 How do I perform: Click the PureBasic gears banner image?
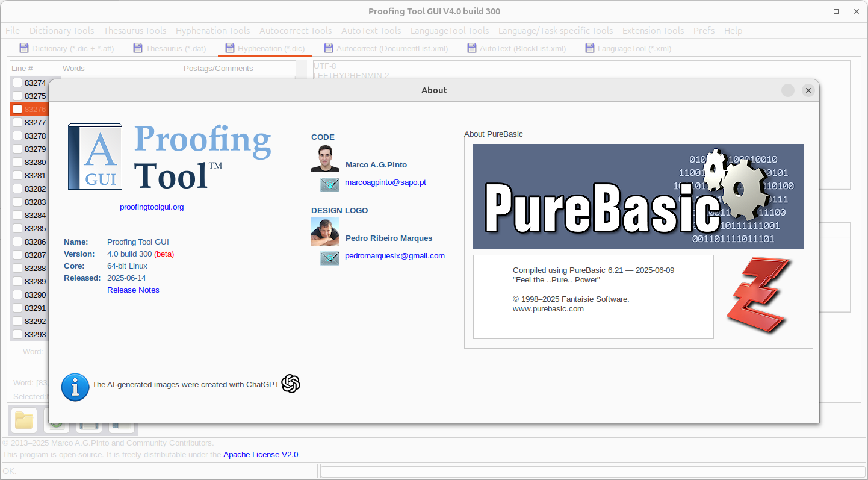click(639, 196)
